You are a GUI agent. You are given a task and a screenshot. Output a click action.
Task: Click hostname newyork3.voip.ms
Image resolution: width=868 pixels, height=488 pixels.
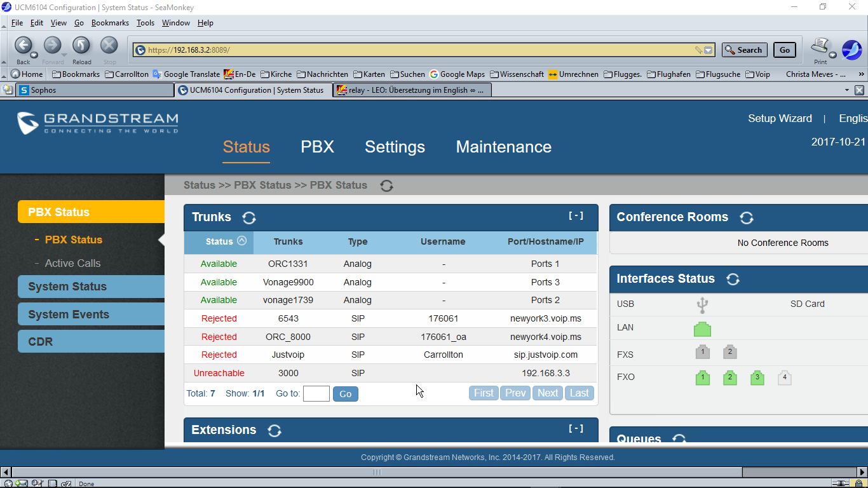click(545, 318)
